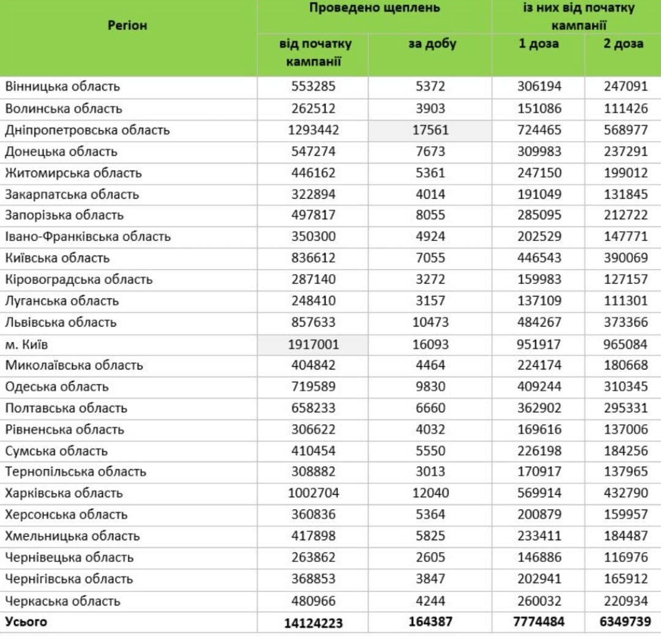
Task: Select the total first dose value 7774484
Action: click(x=539, y=622)
